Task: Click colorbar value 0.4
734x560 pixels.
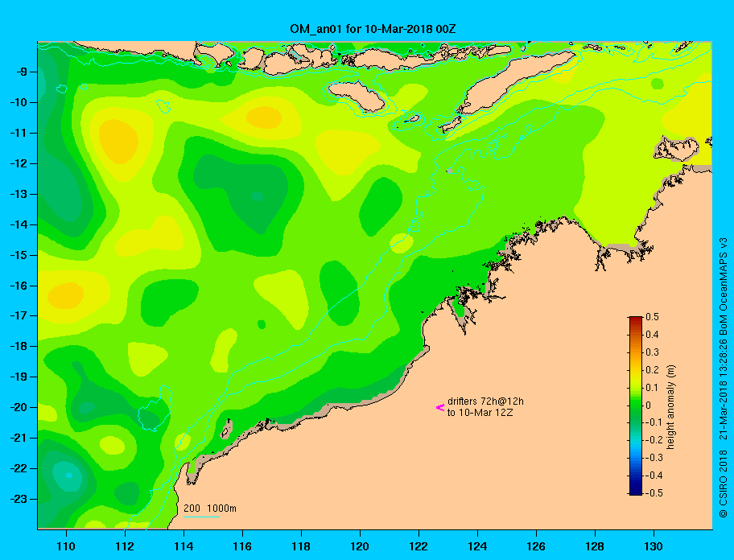Action: pos(652,335)
